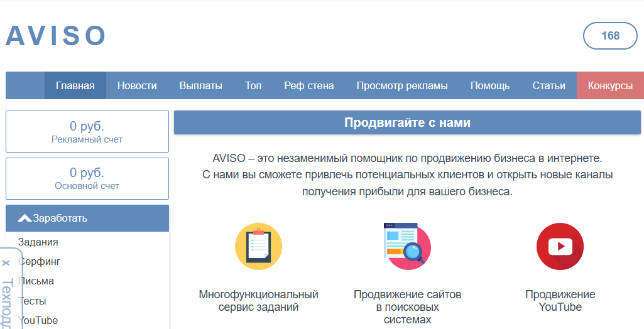The width and height of the screenshot is (644, 329).
Task: Open Письма in the sidebar
Action: (36, 281)
